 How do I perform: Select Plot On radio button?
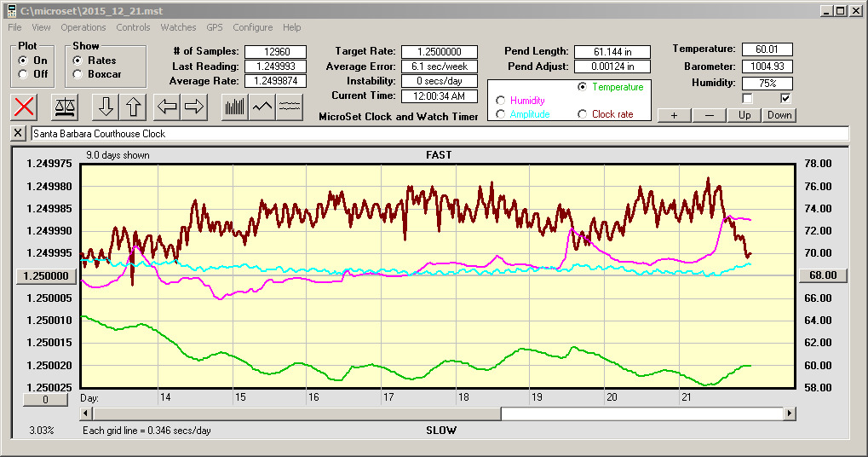23,60
